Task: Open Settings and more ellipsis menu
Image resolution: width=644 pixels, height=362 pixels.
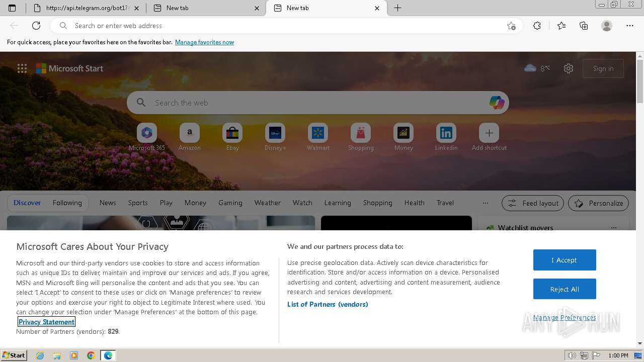Action: coord(630,26)
